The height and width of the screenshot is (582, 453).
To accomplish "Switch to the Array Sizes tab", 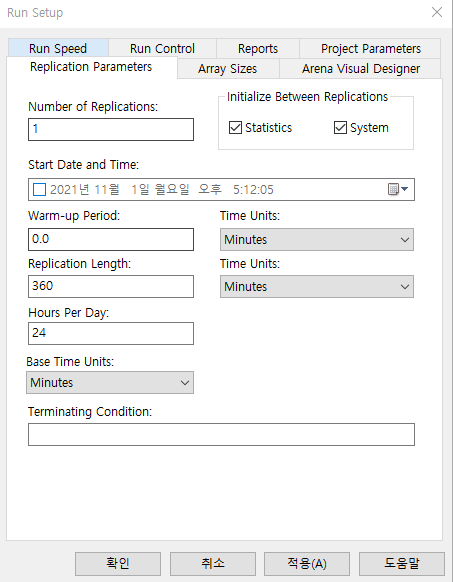I will coord(228,69).
